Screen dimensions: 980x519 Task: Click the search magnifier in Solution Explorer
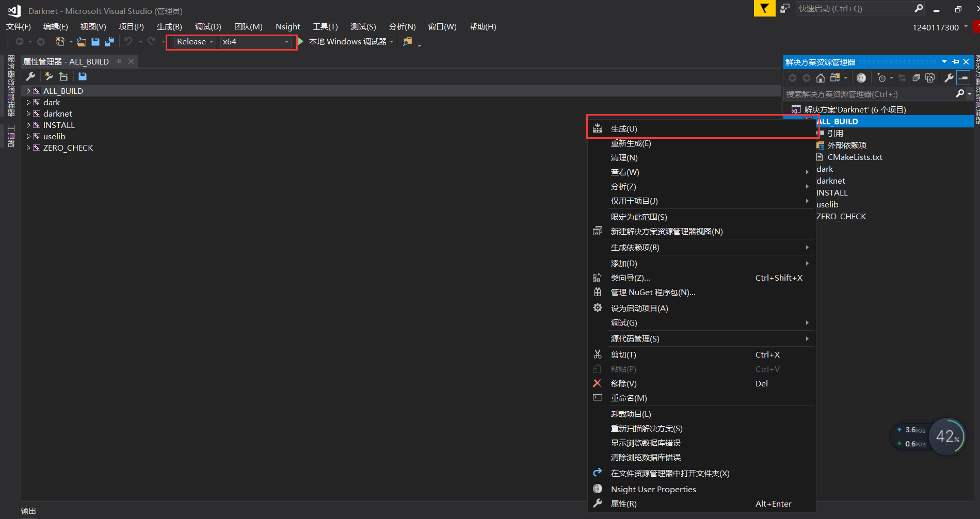(960, 93)
